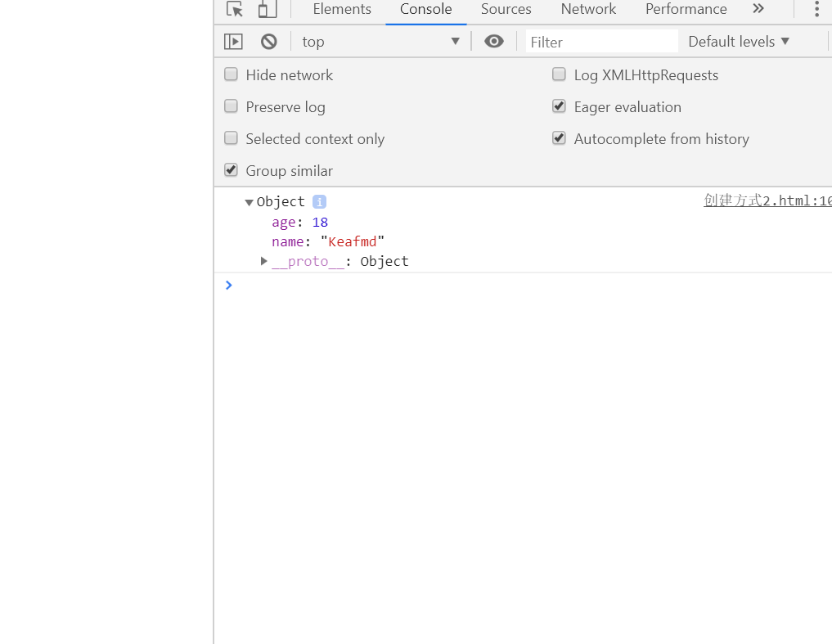Uncheck the Group similar checkbox
832x644 pixels.
tap(231, 170)
